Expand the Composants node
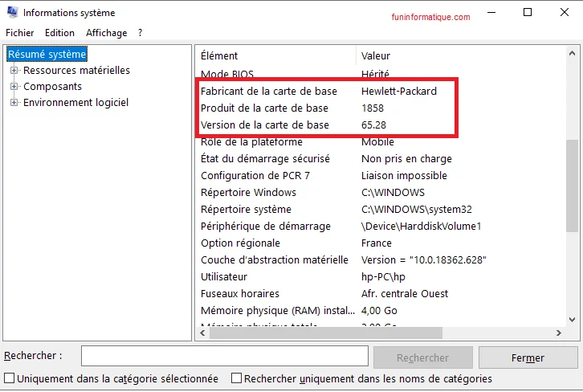Viewport: 583px width, 392px height. pos(14,86)
